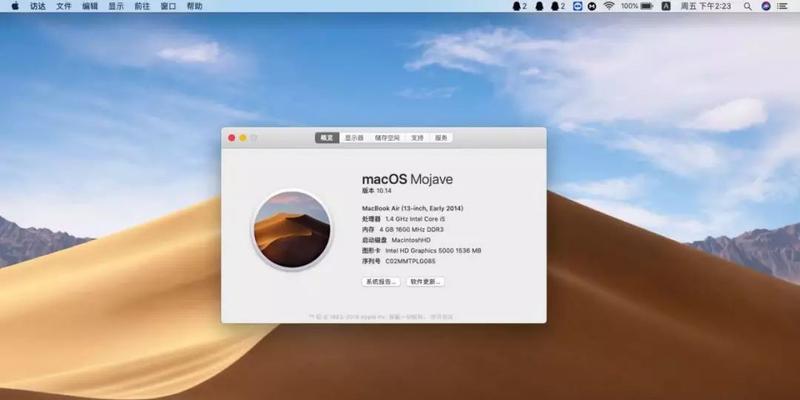Click the 1.4 GHz Intel Core i5 value
The height and width of the screenshot is (400, 800).
click(x=415, y=219)
